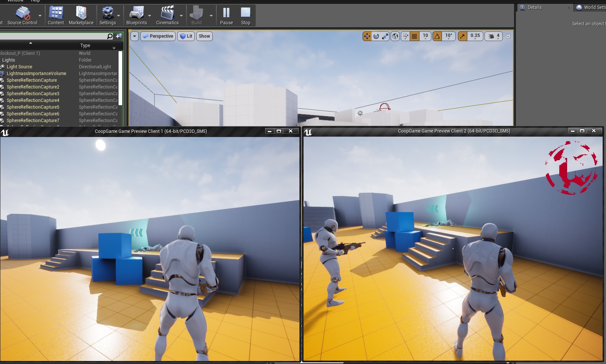
Task: Stop the play session
Action: (246, 16)
